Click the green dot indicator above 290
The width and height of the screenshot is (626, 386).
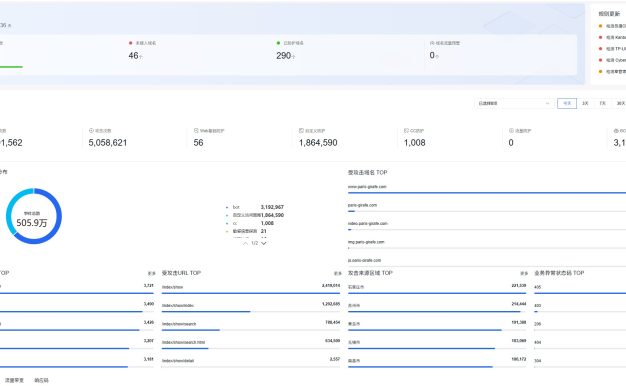click(278, 43)
